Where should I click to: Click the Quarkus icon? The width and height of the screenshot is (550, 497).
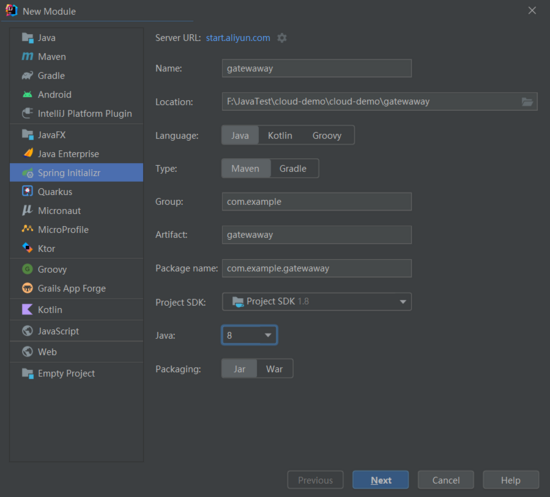pyautogui.click(x=27, y=192)
